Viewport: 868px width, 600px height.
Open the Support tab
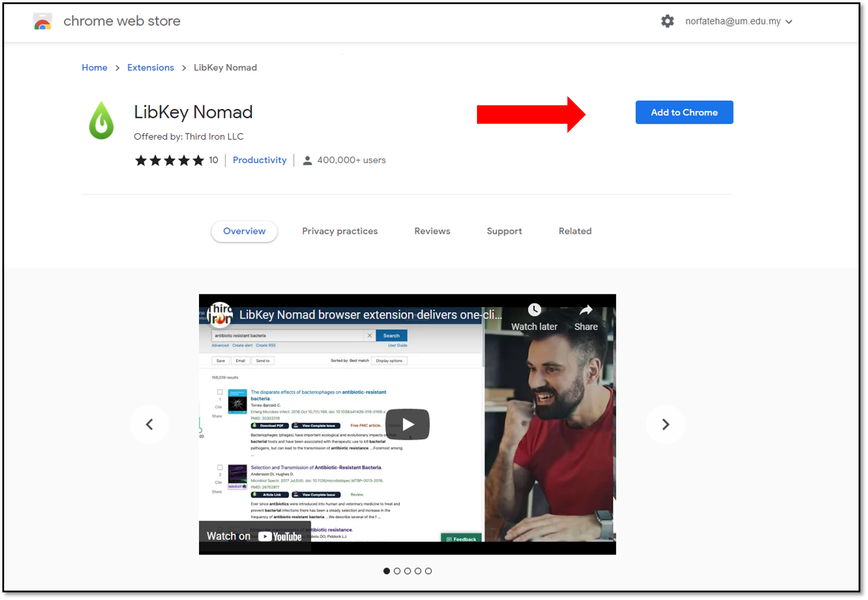(505, 231)
